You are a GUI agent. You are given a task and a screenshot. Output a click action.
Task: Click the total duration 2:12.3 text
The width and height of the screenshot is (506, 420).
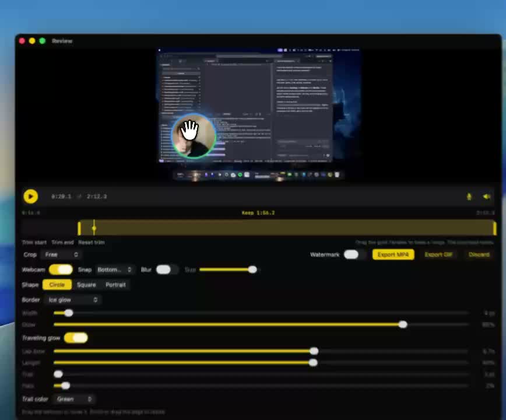pyautogui.click(x=97, y=196)
